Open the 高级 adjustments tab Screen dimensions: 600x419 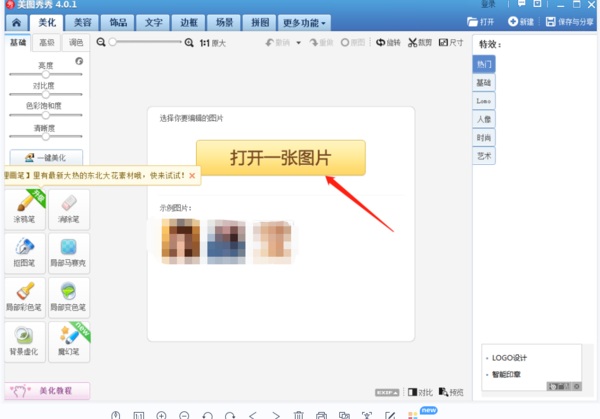[47, 42]
